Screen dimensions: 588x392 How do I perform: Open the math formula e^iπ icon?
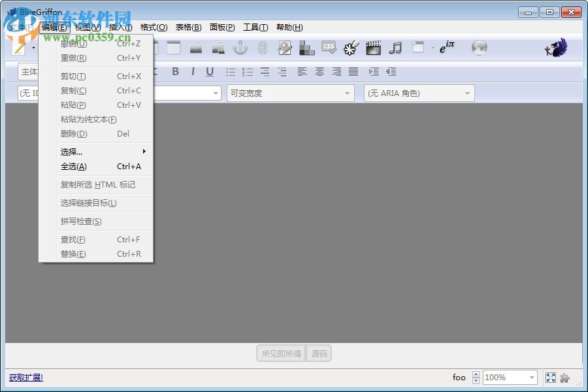click(x=447, y=47)
